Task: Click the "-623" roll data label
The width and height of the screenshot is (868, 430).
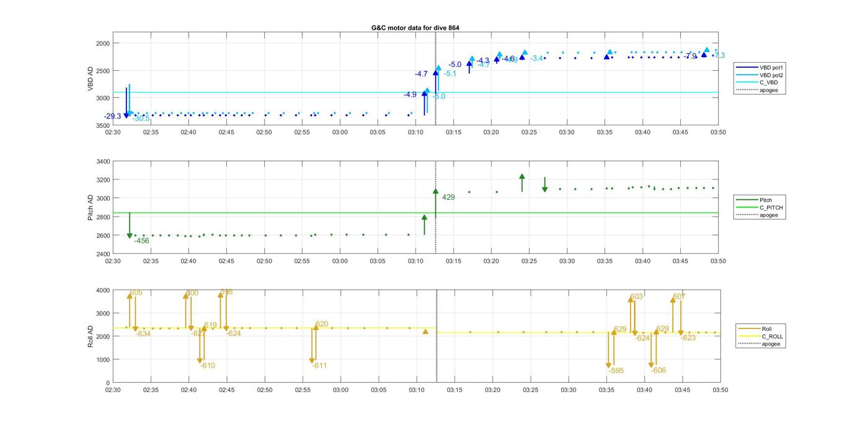Action: point(688,338)
